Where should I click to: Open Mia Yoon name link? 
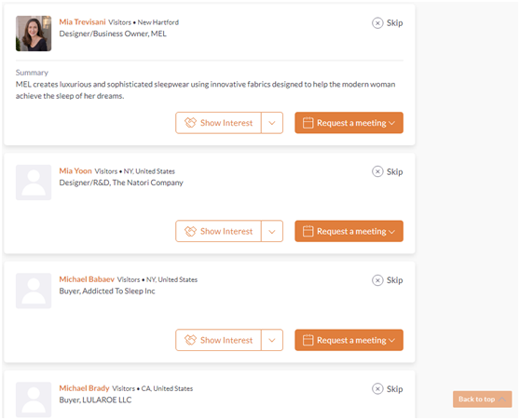(x=75, y=171)
